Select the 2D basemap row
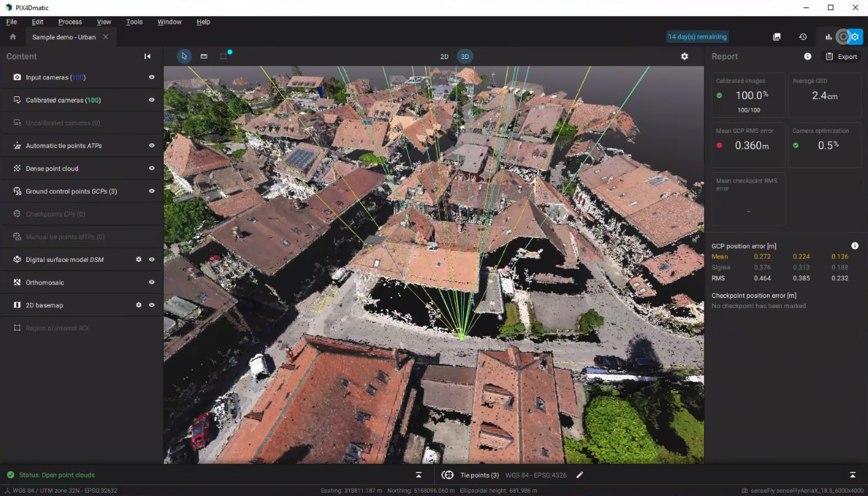The width and height of the screenshot is (868, 496). click(x=81, y=305)
